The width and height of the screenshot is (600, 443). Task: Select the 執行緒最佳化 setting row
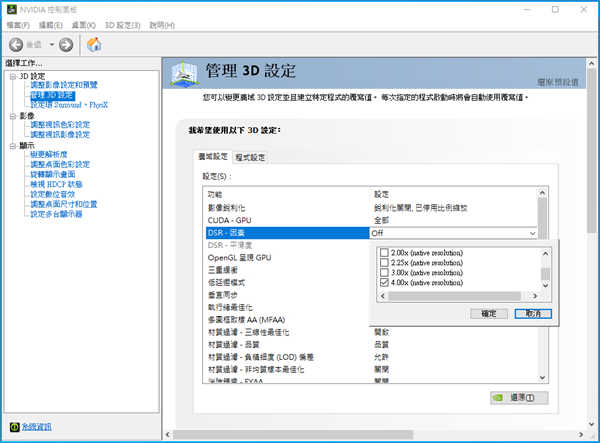coord(287,307)
